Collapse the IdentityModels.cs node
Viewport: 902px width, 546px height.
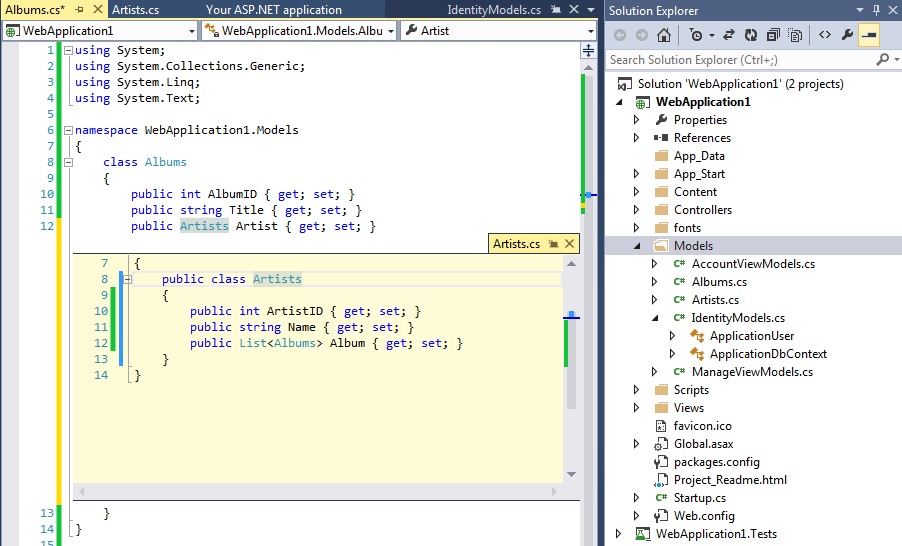[x=655, y=318]
